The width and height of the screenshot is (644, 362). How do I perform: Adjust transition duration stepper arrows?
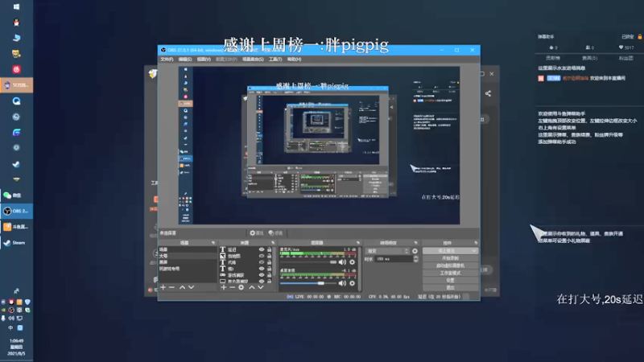(x=415, y=259)
